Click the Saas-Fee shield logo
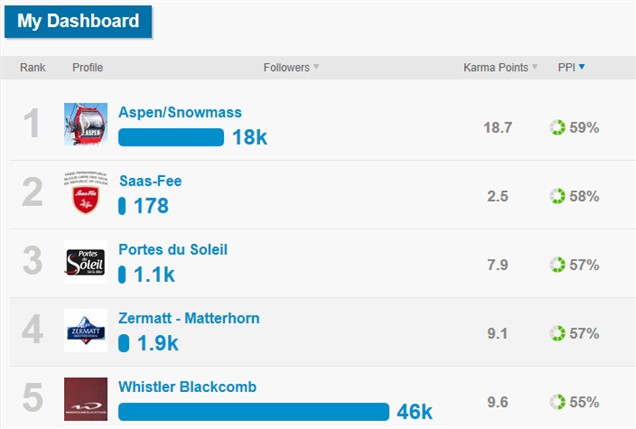This screenshot has width=636, height=429. point(85,193)
